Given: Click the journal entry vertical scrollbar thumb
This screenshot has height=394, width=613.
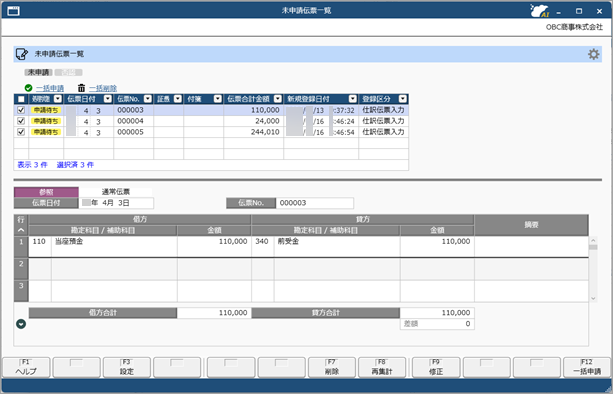Looking at the screenshot, I should 593,247.
